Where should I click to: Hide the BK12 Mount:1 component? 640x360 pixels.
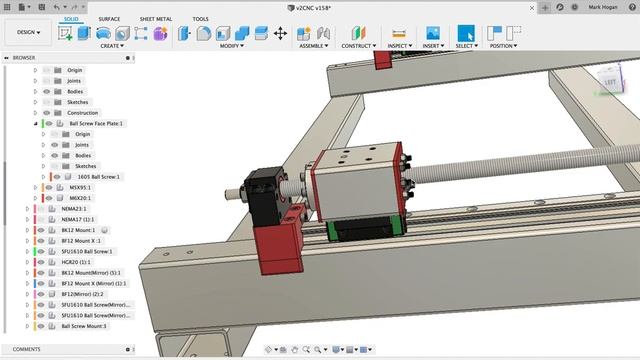pyautogui.click(x=41, y=230)
